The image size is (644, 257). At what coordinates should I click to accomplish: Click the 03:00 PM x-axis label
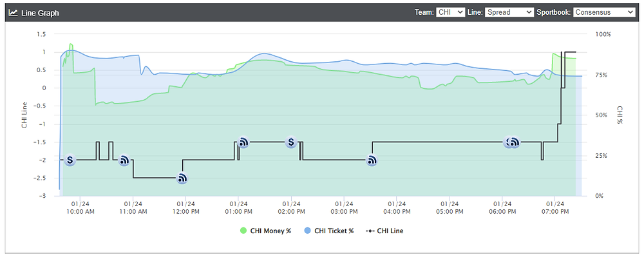(344, 208)
